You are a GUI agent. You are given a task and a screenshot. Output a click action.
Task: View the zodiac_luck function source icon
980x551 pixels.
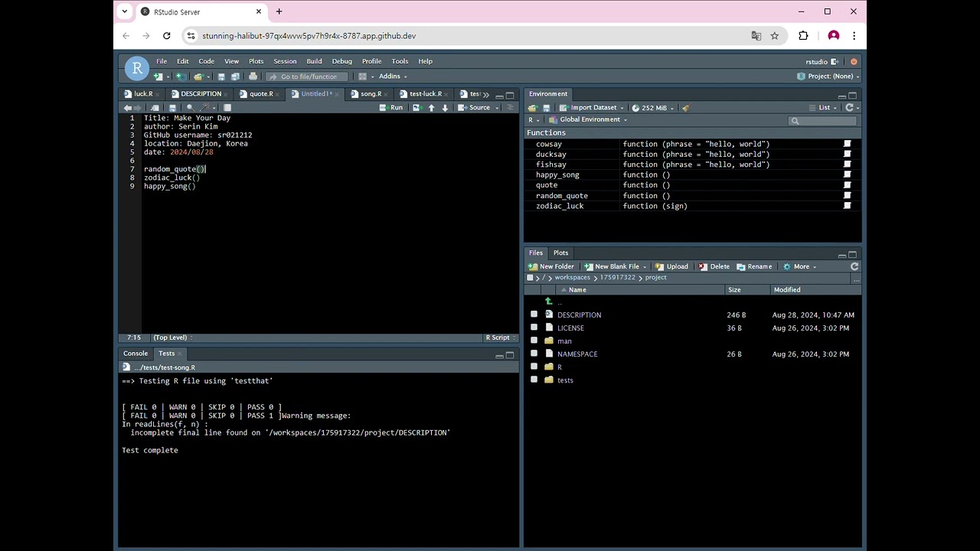click(x=847, y=206)
